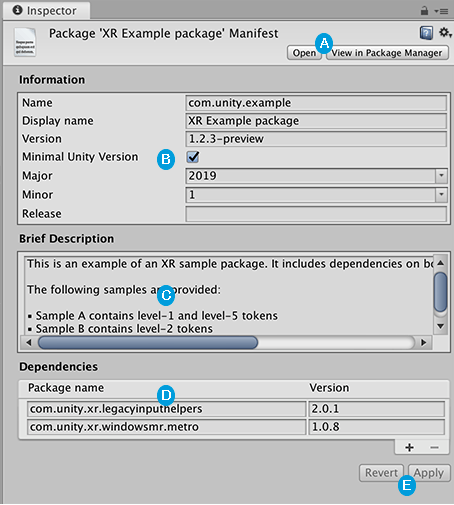Click View in Package Manager button
Screen dimensions: 454x505
[387, 53]
